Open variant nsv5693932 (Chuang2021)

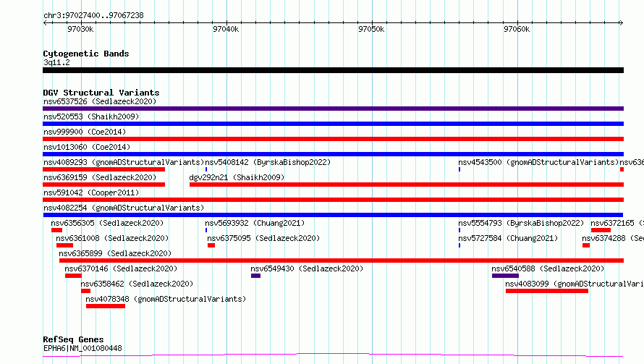tap(255, 223)
